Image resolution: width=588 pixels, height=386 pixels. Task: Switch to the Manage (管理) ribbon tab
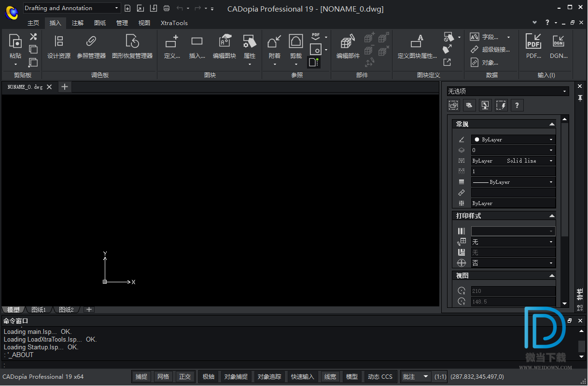pyautogui.click(x=122, y=23)
